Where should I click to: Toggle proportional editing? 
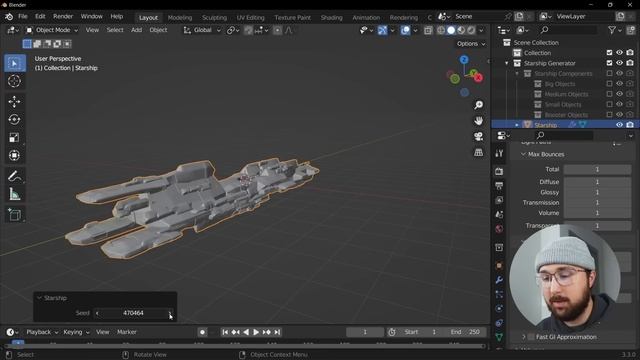(278, 30)
